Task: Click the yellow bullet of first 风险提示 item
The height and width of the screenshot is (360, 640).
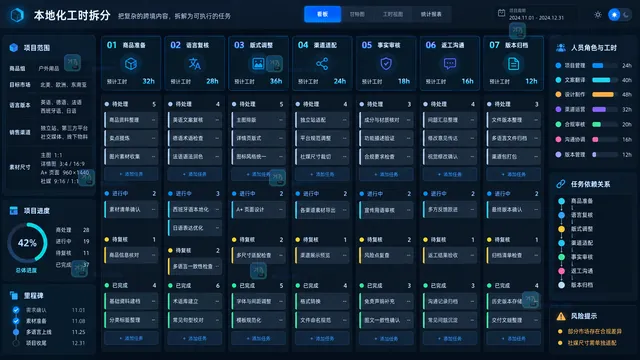Action: pos(560,331)
